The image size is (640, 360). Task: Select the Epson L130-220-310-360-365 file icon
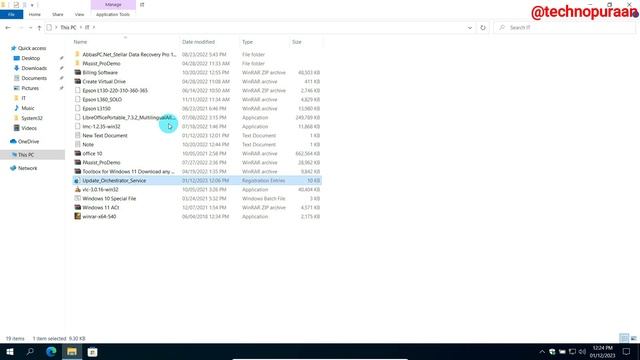pos(78,90)
